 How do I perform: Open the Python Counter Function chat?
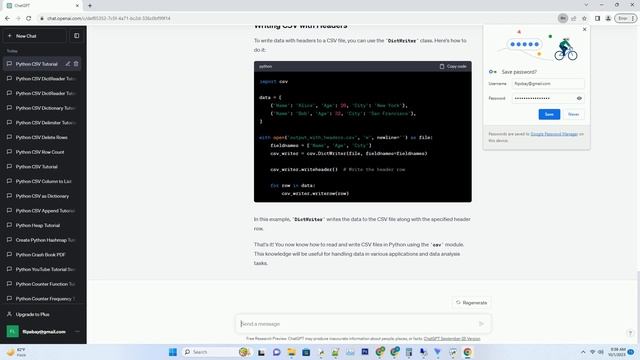point(42,284)
